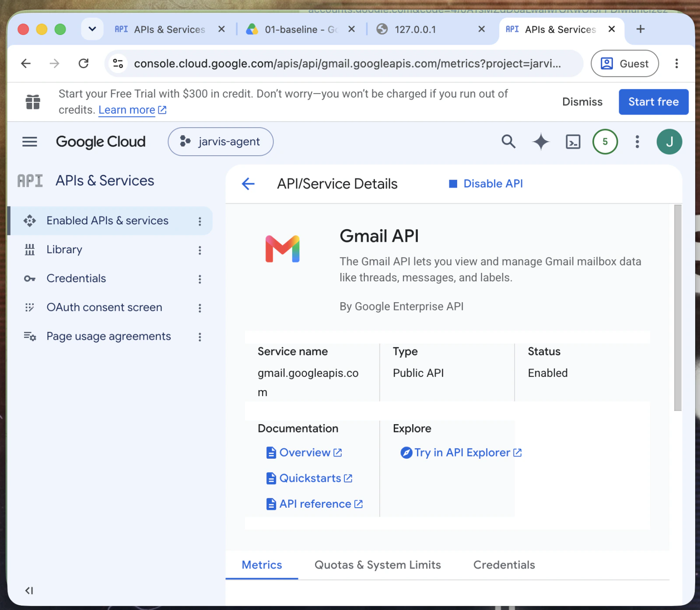Screen dimensions: 700x610
Task: Open the search magnifier in Cloud console
Action: pyautogui.click(x=508, y=142)
